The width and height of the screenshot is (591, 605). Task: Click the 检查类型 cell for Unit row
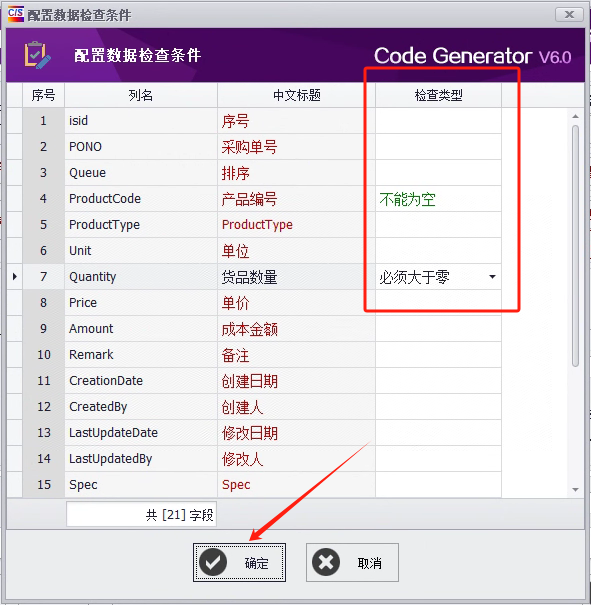coord(438,251)
